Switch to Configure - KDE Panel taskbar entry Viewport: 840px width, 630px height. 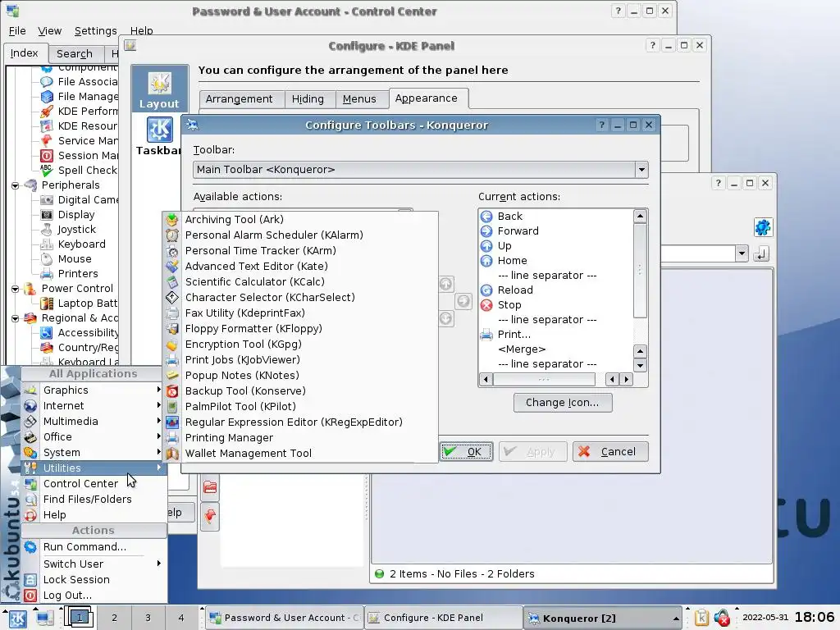tap(444, 618)
